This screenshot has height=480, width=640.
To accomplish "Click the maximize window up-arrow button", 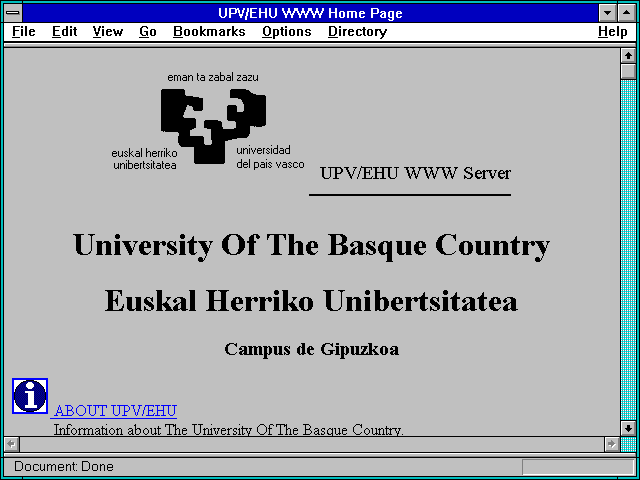I will [627, 13].
